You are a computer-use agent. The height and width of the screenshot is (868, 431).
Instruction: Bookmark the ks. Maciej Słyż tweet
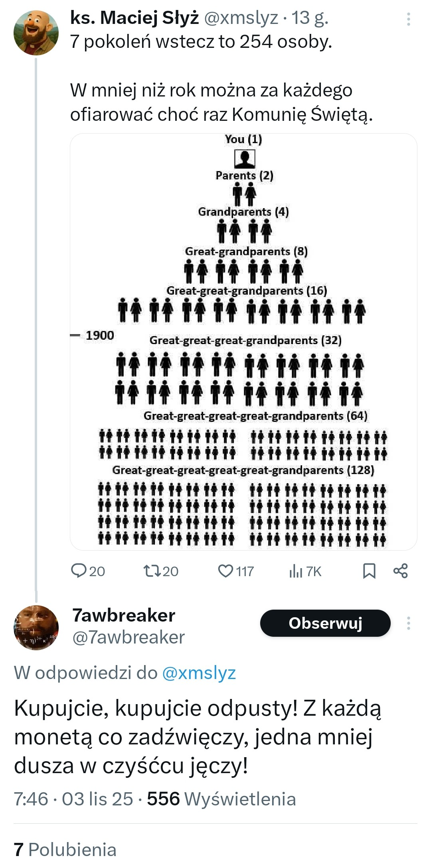tap(369, 571)
